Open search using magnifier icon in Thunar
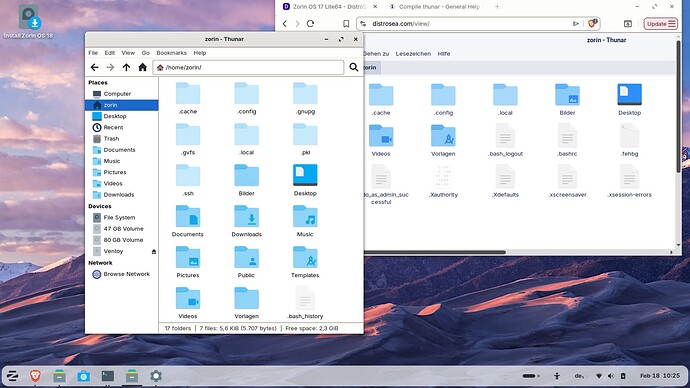Image resolution: width=690 pixels, height=388 pixels. pos(353,67)
